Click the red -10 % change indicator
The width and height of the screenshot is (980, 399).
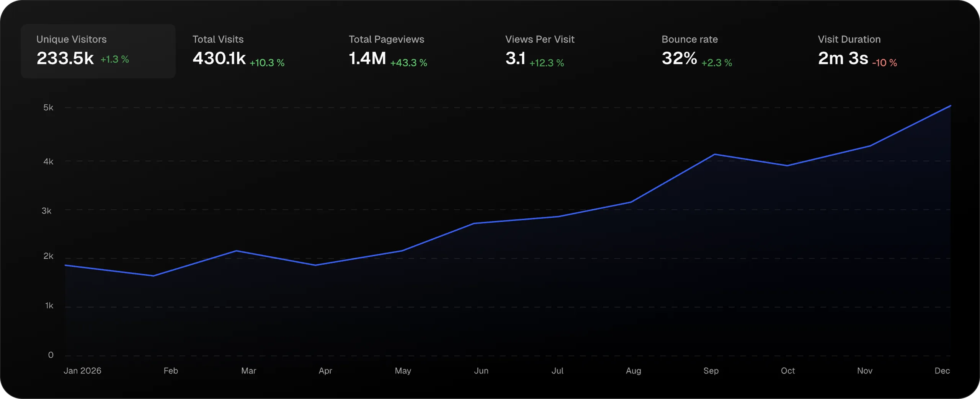coord(885,63)
